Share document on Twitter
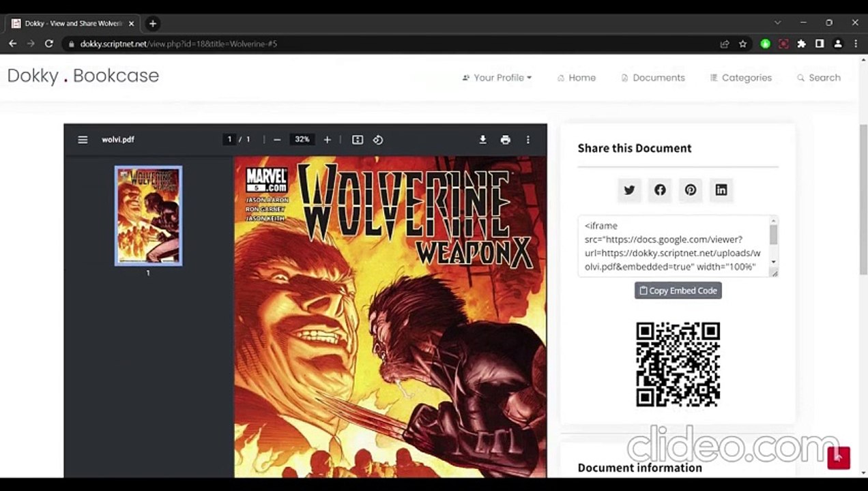 pos(629,190)
